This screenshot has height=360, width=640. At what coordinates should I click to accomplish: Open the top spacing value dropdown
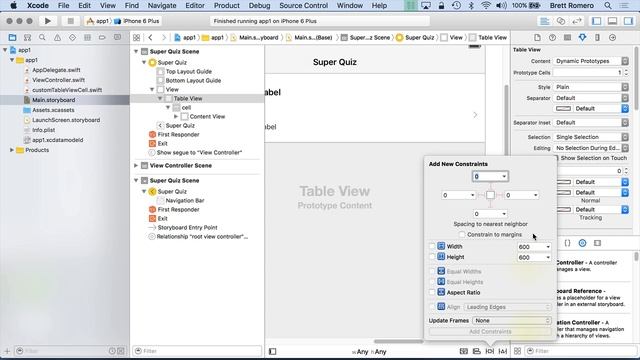[x=504, y=176]
